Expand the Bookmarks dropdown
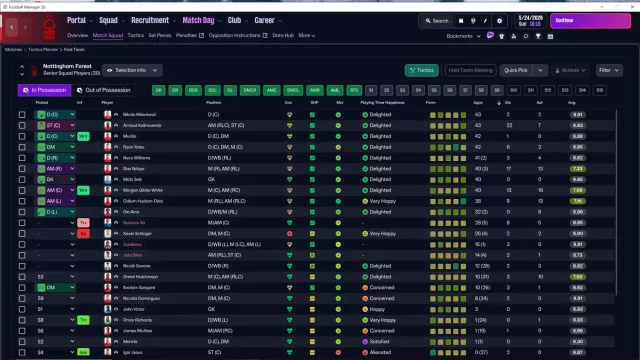This screenshot has width=640, height=360. tap(464, 36)
